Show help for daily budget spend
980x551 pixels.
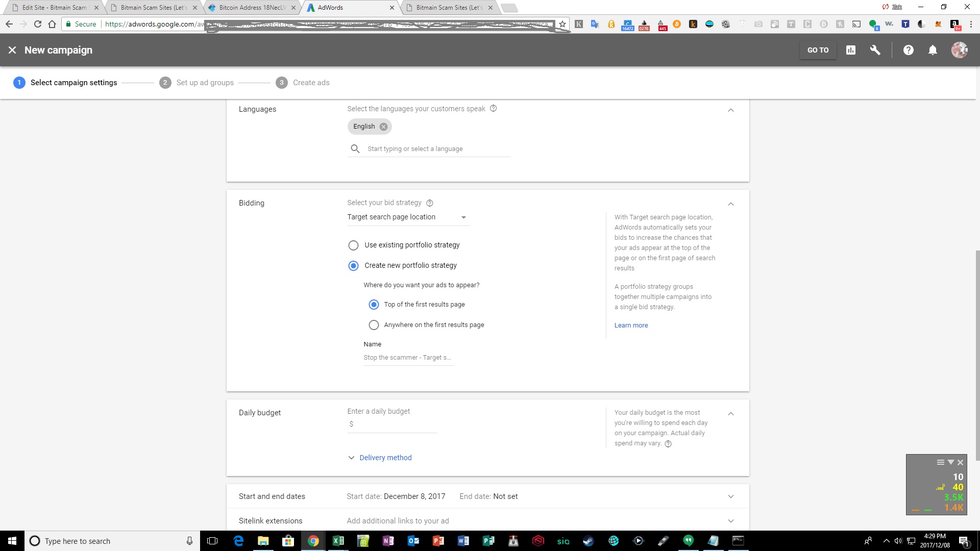point(668,443)
